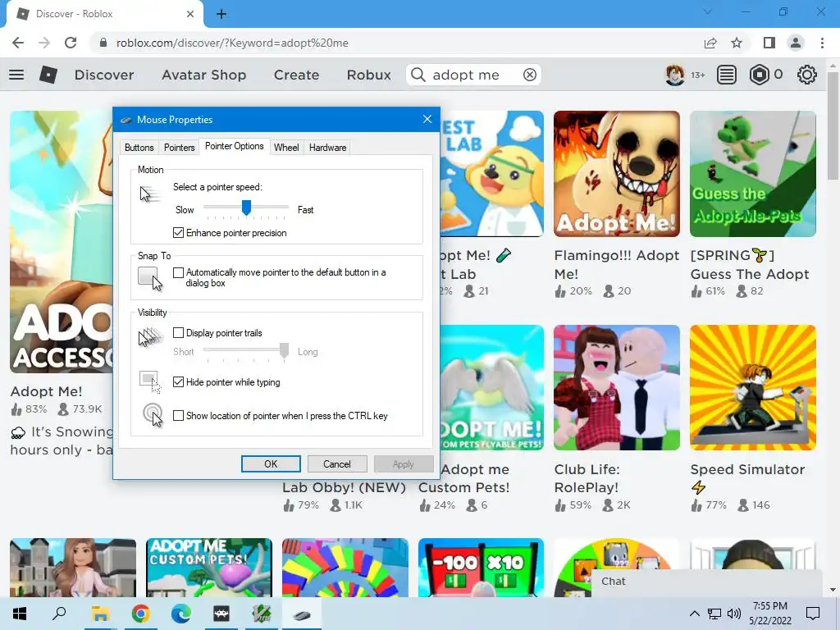840x630 pixels.
Task: Open Robux in Roblox navigation
Action: point(368,75)
